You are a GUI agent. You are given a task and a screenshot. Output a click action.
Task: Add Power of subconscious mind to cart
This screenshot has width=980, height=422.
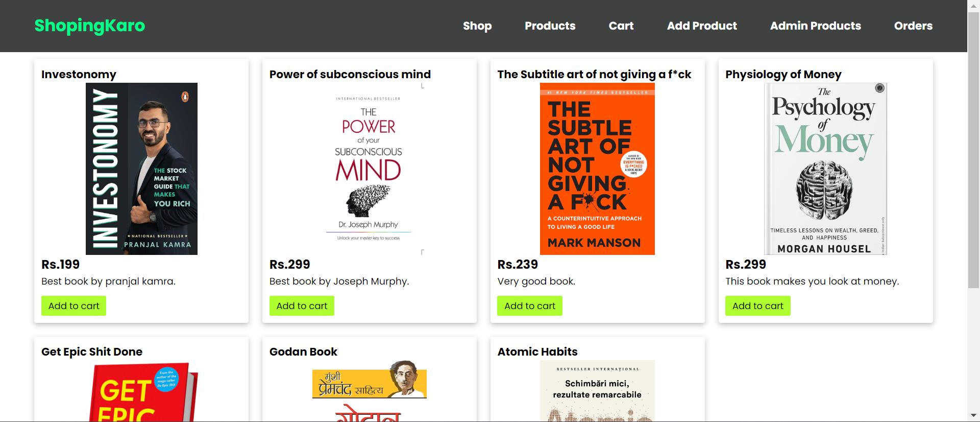pyautogui.click(x=302, y=306)
